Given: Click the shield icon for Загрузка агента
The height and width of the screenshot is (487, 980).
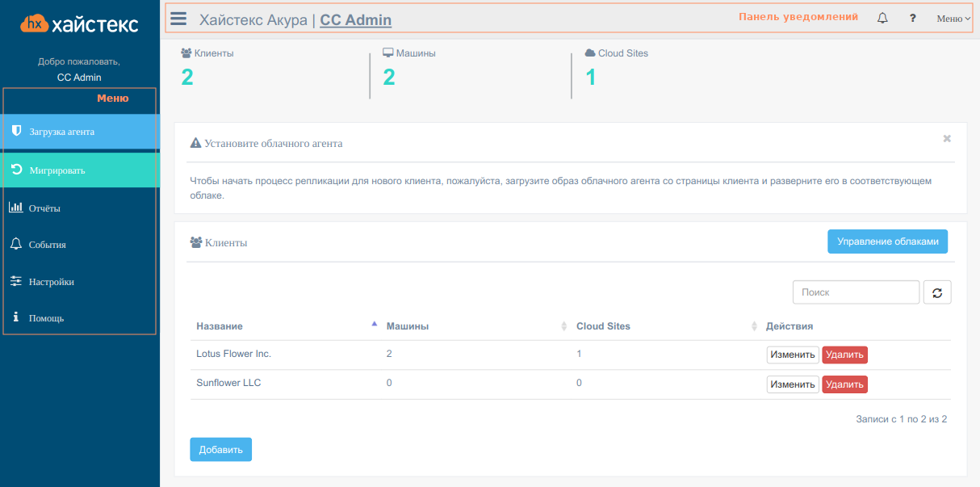Looking at the screenshot, I should pos(16,131).
